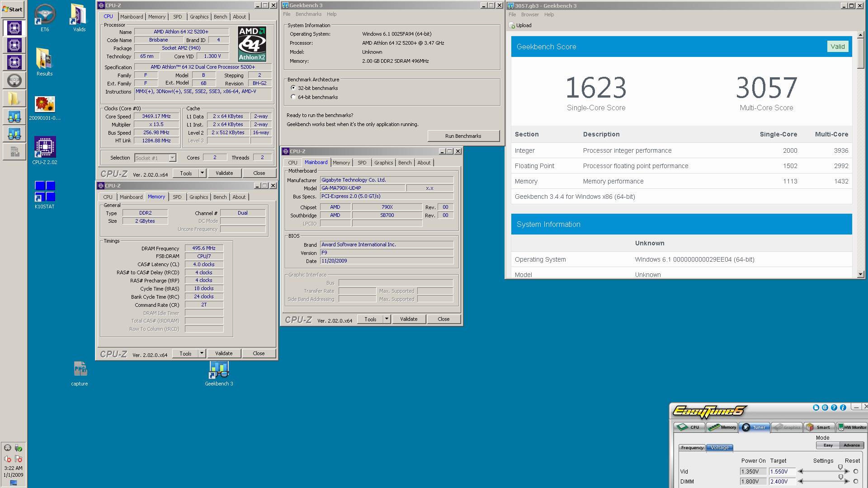The image size is (868, 488).
Task: Click the Run Benchmarks button
Action: pyautogui.click(x=463, y=136)
